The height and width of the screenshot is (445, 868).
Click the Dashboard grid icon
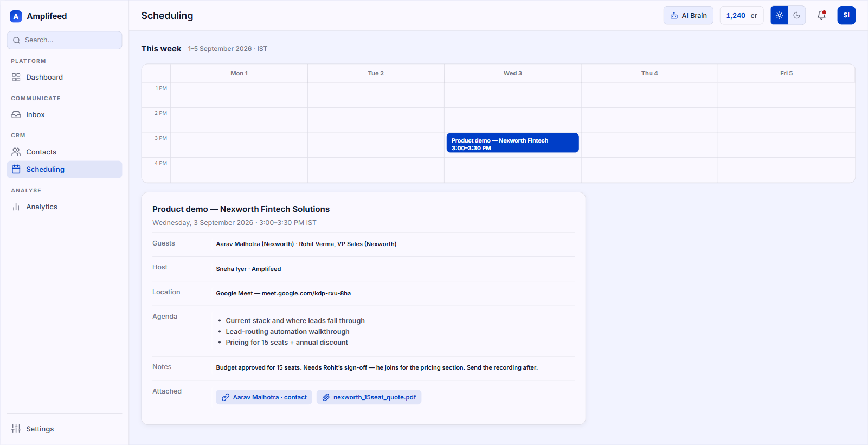[x=16, y=78]
